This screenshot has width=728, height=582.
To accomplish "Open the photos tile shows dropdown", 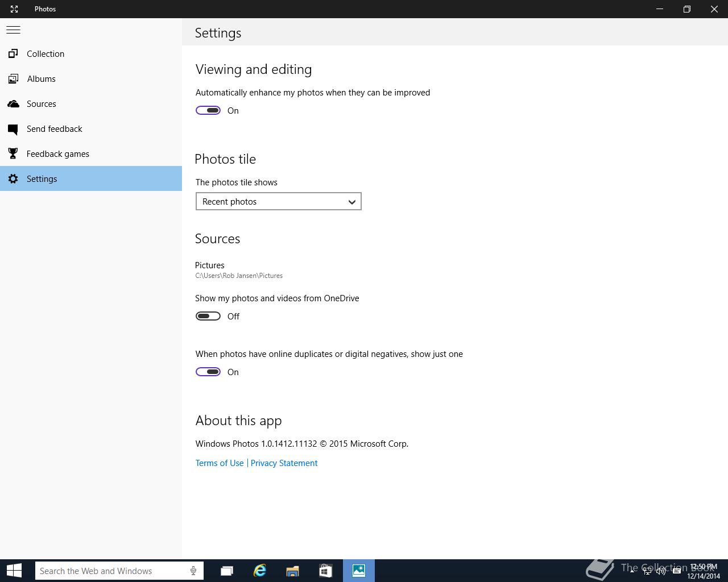I will pos(279,201).
